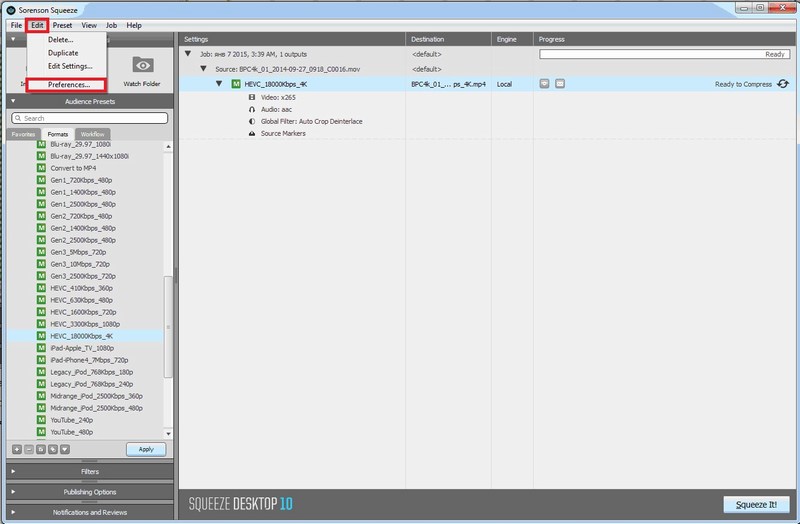Click the Apply button
The height and width of the screenshot is (524, 800).
click(146, 449)
